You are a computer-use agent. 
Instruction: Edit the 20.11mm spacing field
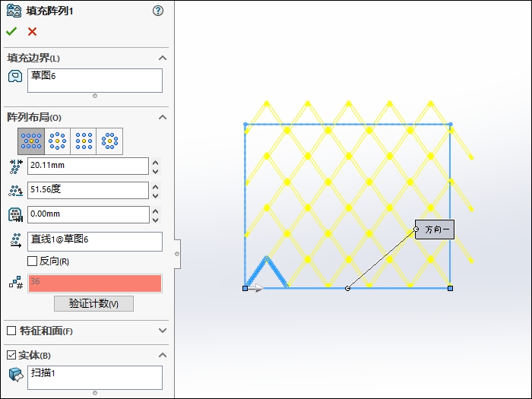coord(88,166)
